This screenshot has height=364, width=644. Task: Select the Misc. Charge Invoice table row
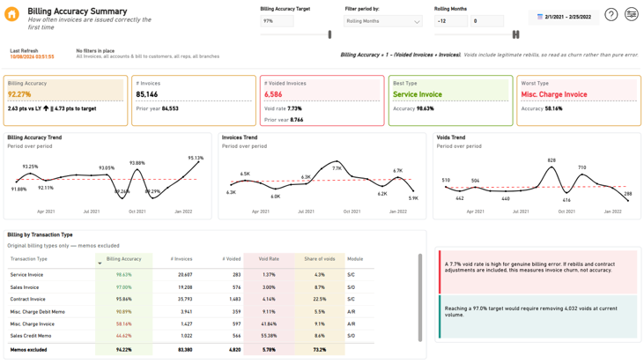tap(191, 323)
